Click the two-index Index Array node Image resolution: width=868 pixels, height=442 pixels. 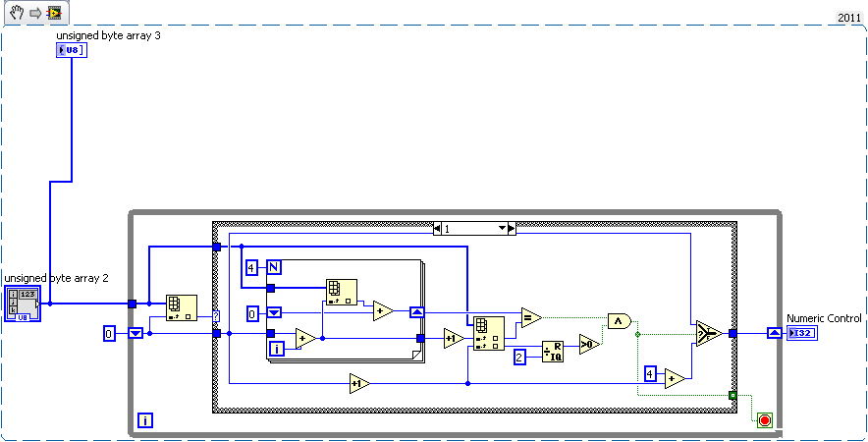pos(489,333)
